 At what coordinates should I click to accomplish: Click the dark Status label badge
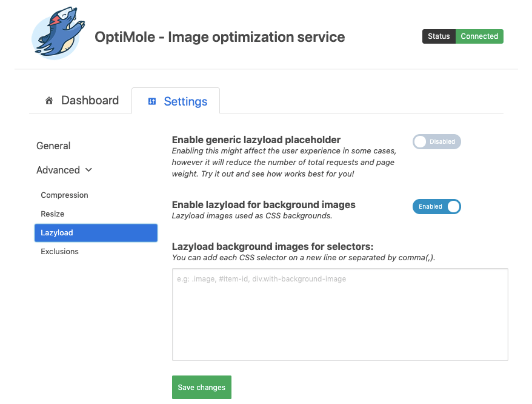439,36
